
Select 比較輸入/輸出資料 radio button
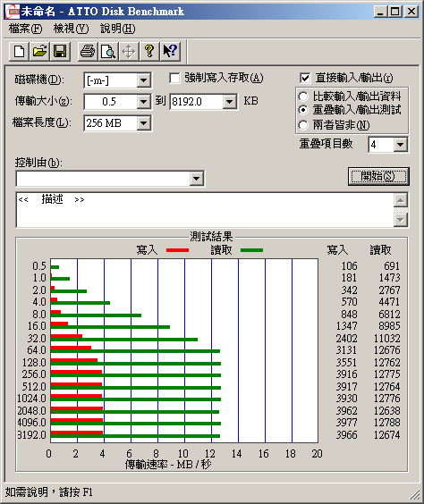coord(303,97)
